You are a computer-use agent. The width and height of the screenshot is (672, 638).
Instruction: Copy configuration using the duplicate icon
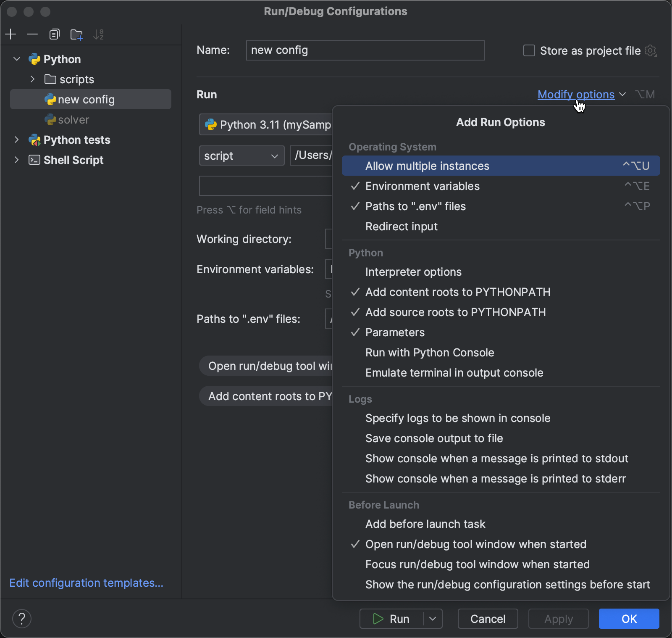[54, 34]
